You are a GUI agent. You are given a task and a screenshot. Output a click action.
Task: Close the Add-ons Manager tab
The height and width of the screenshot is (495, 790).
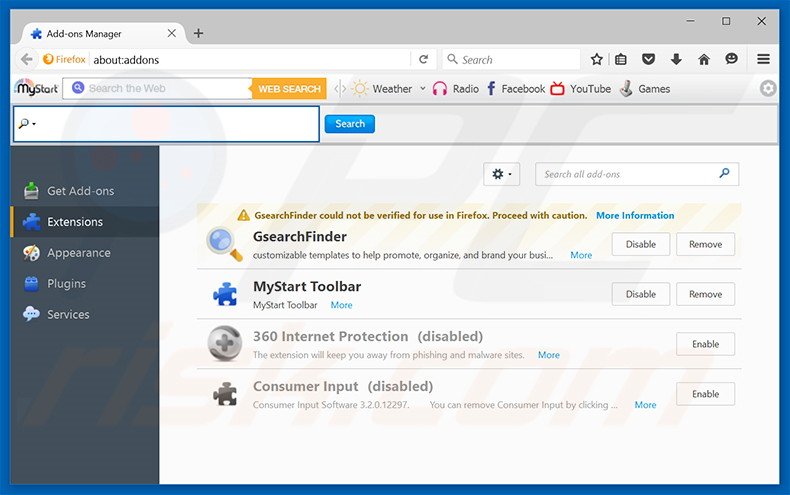point(171,33)
